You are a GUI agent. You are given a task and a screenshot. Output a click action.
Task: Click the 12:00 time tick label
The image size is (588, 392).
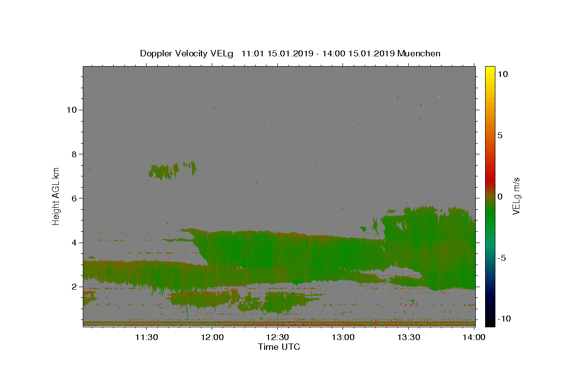pos(212,337)
